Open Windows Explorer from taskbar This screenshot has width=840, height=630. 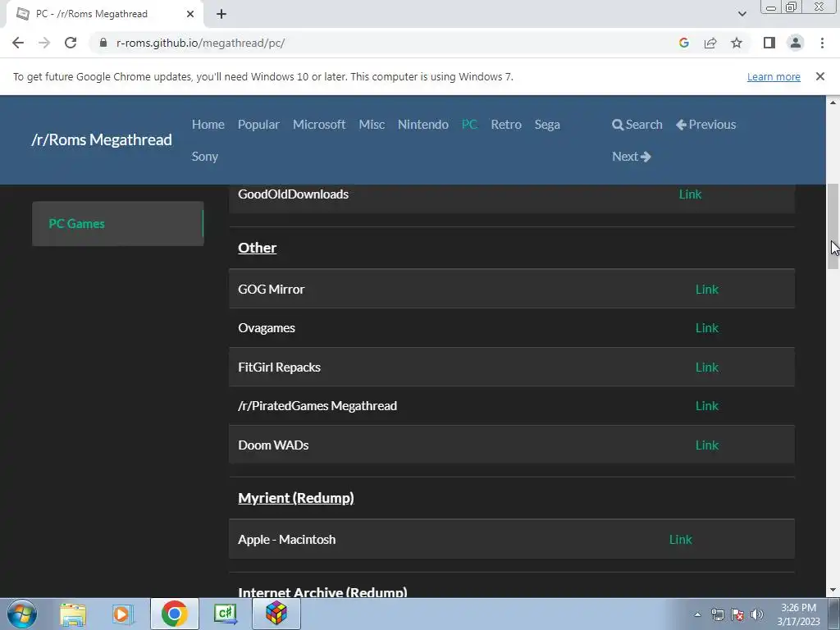point(72,614)
